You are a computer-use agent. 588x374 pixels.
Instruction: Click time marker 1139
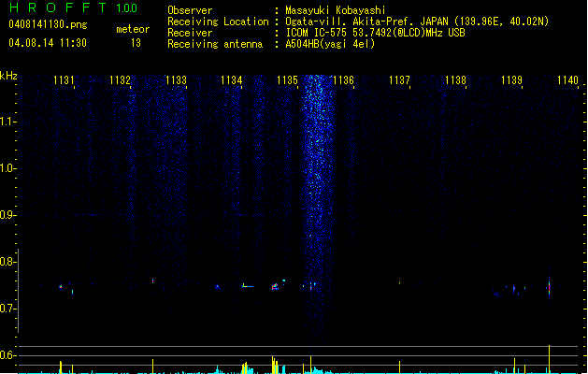pos(511,80)
